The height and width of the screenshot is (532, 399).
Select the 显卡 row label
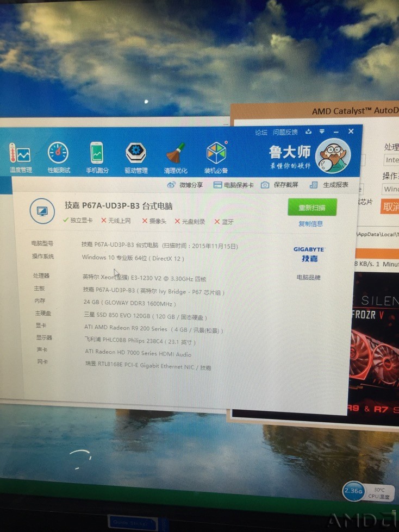point(41,326)
